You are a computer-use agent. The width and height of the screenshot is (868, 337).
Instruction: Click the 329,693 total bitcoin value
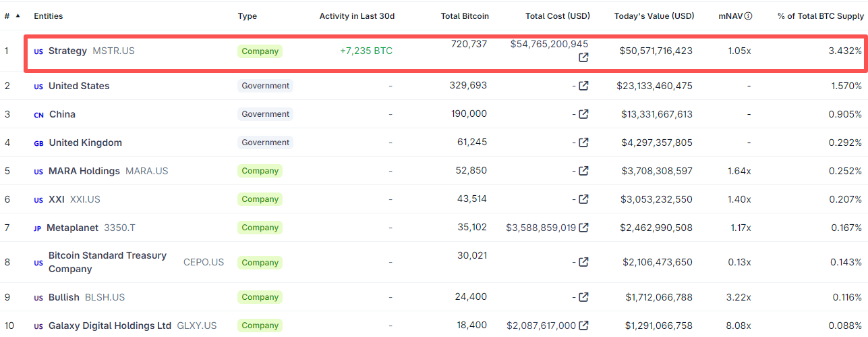coord(468,86)
